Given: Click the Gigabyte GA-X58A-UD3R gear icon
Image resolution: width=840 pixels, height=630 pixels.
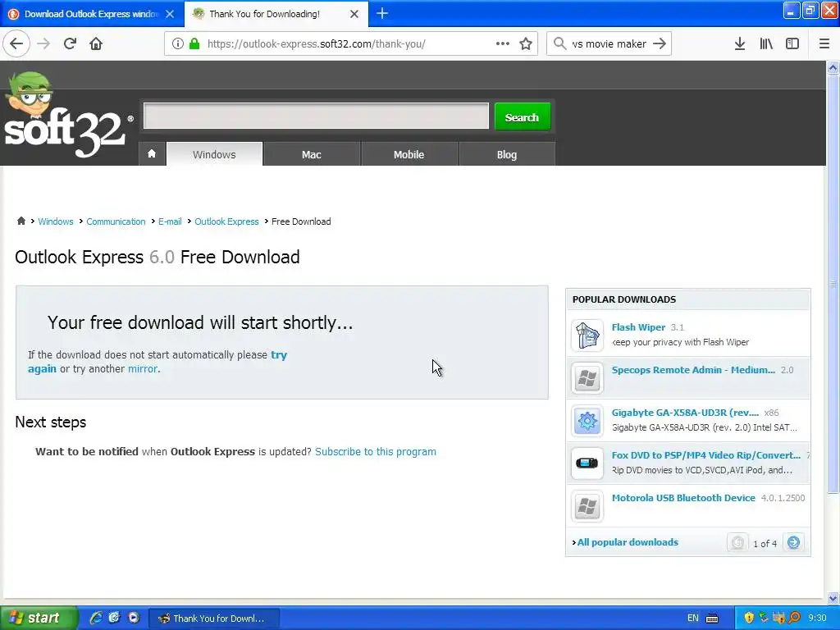Looking at the screenshot, I should [x=587, y=421].
